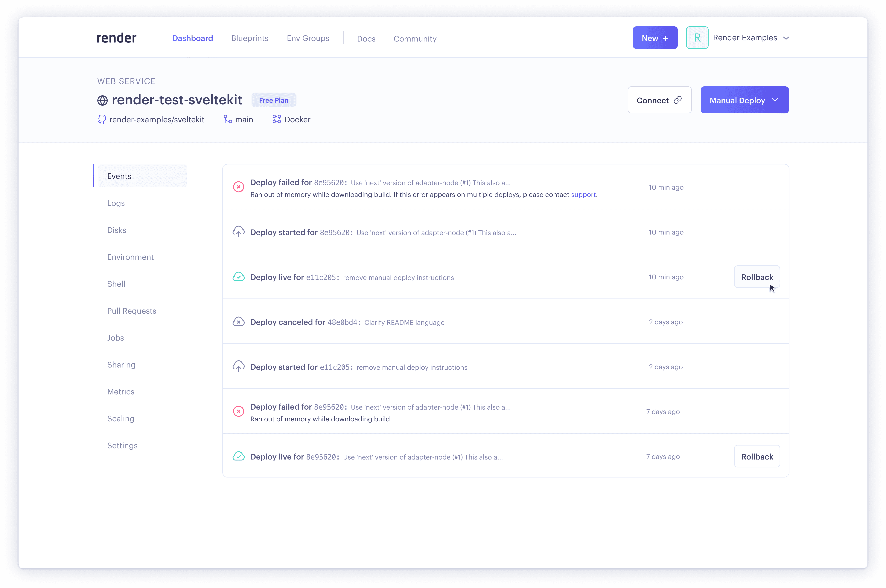Click the upload cloud icon for 8e95620 started

coord(238,232)
